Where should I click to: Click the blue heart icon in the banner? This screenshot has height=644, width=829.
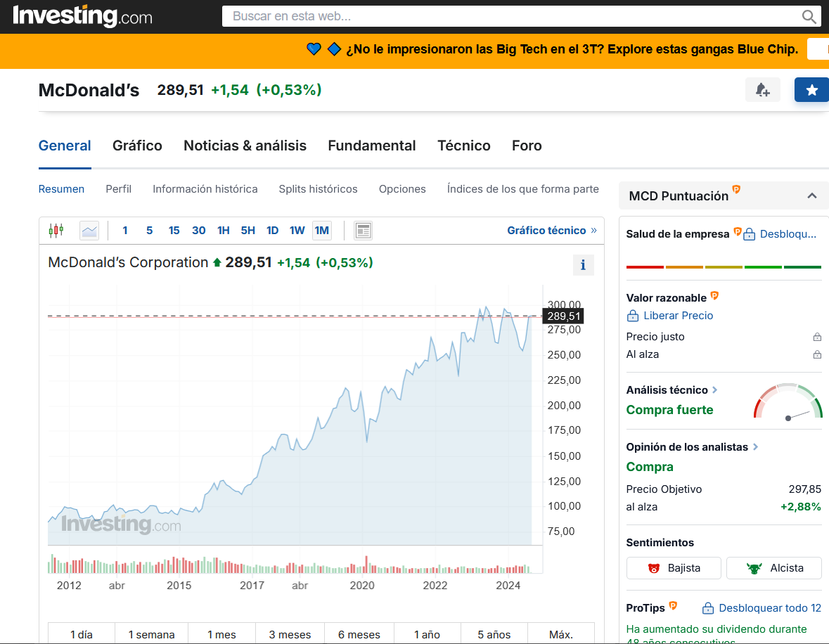314,49
